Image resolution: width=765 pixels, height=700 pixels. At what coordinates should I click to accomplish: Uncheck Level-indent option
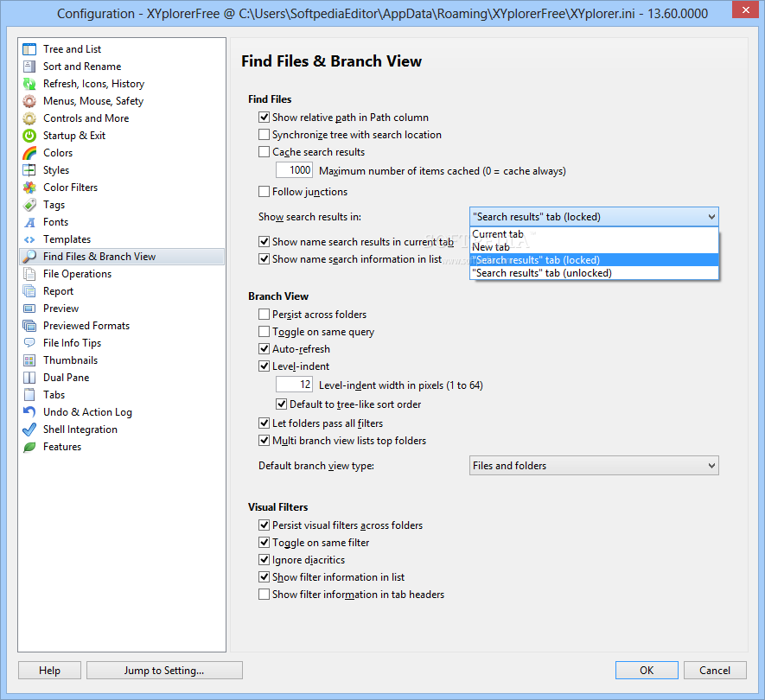pos(264,366)
